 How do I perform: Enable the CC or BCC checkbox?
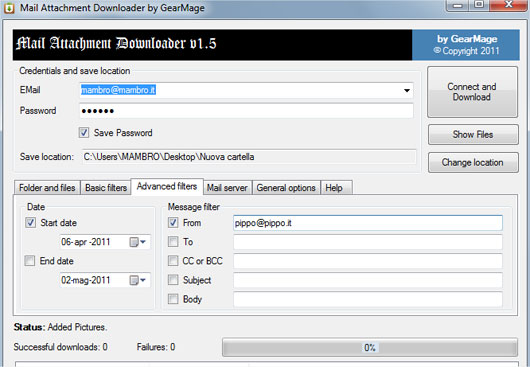[x=173, y=261]
